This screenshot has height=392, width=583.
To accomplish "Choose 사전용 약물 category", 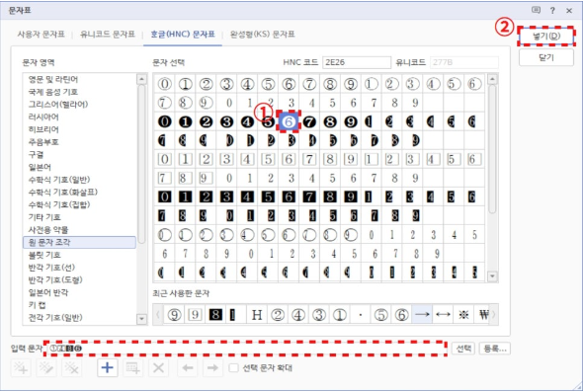I will click(x=48, y=230).
